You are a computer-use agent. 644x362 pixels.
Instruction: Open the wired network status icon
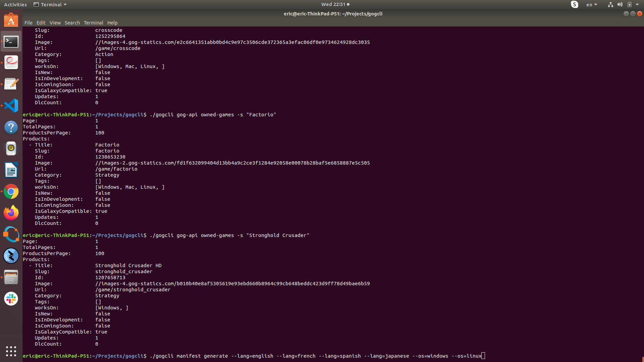(x=610, y=4)
